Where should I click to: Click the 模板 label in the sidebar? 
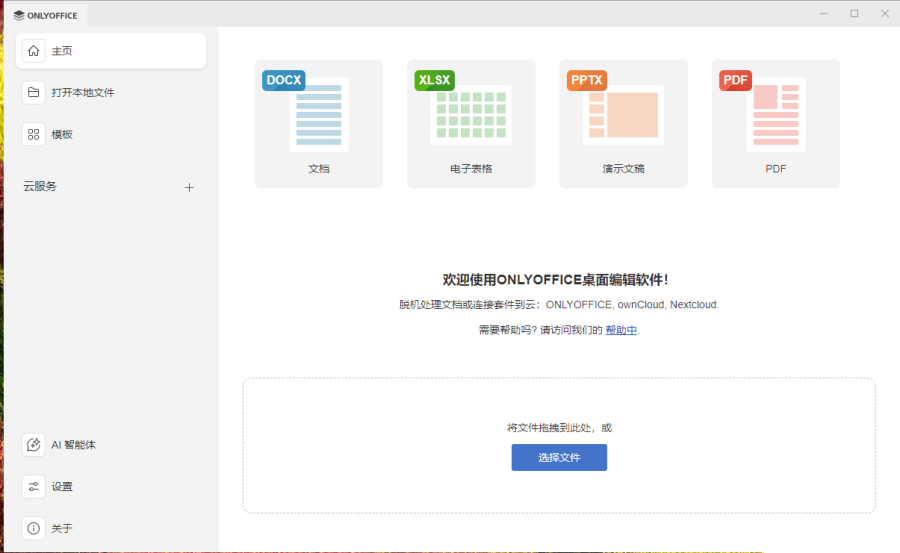62,134
